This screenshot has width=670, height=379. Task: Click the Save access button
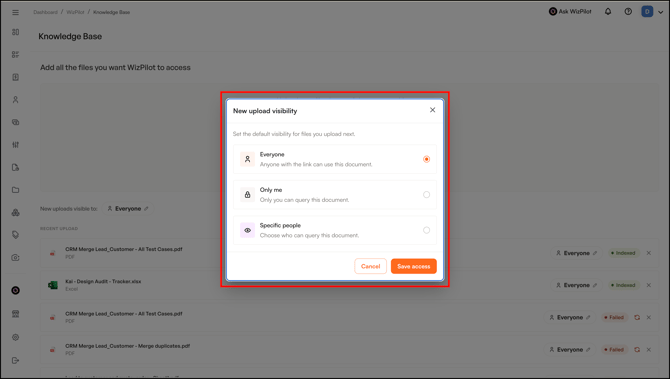click(414, 266)
